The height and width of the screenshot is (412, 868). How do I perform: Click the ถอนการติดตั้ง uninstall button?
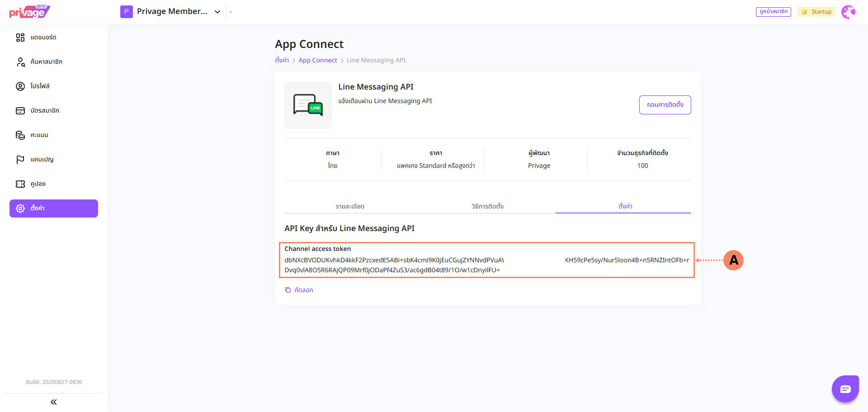[665, 105]
